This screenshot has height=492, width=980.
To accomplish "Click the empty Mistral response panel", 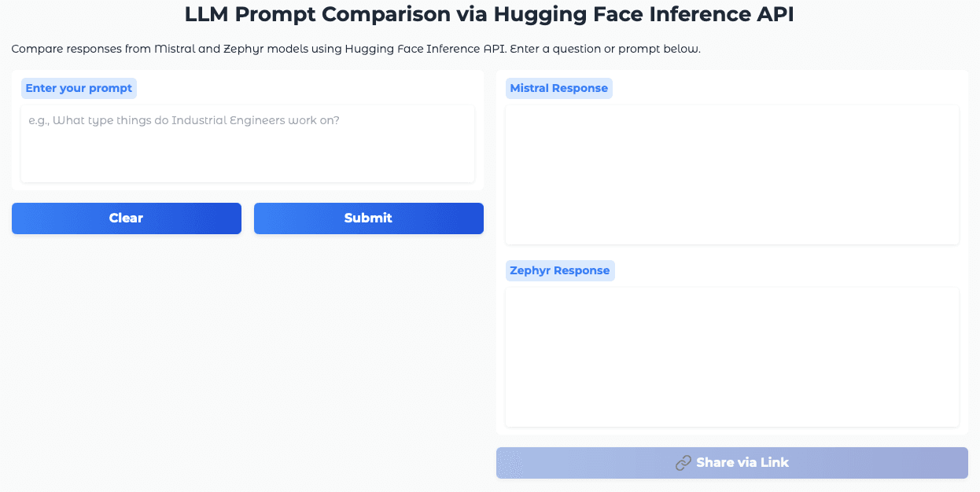I will (731, 174).
